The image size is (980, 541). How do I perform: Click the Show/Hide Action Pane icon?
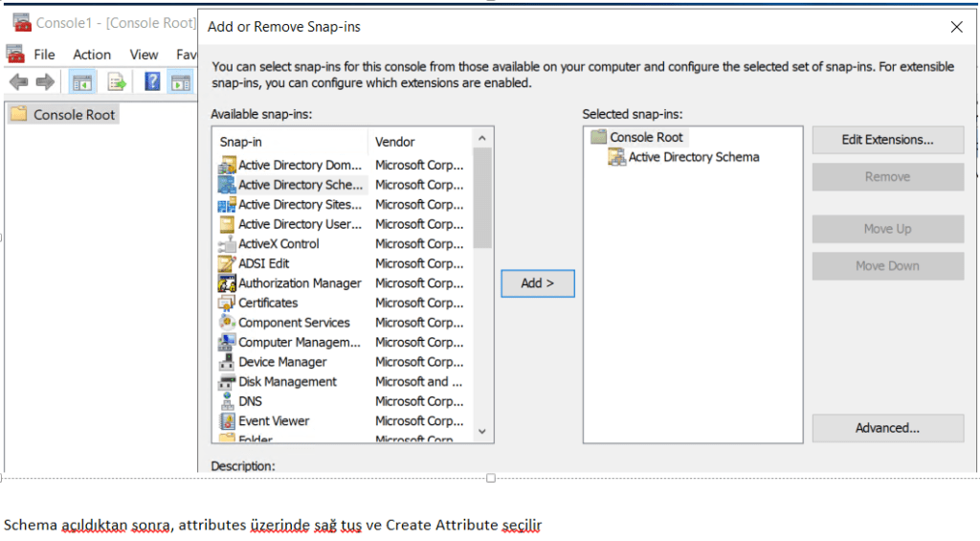pyautogui.click(x=180, y=82)
